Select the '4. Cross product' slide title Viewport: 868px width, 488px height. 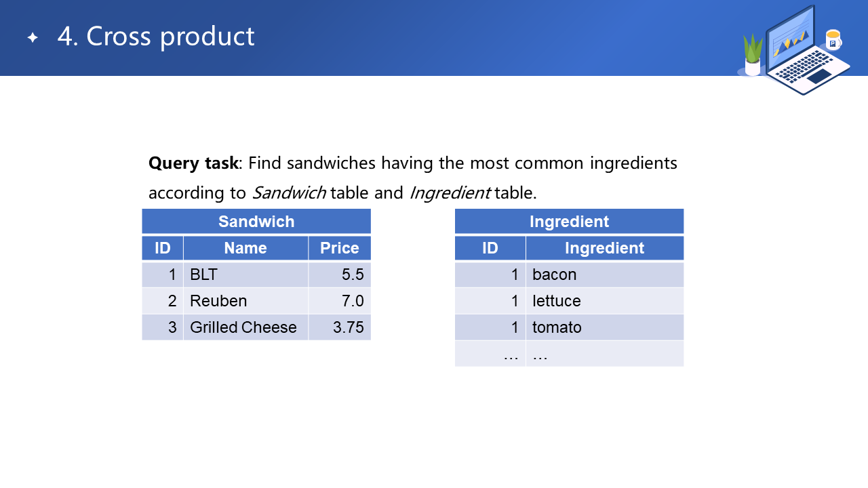156,37
